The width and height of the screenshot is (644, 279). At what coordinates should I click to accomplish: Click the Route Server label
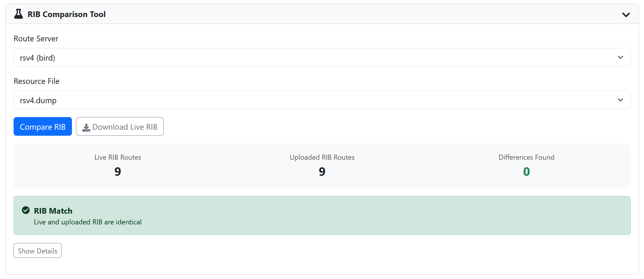(x=36, y=39)
